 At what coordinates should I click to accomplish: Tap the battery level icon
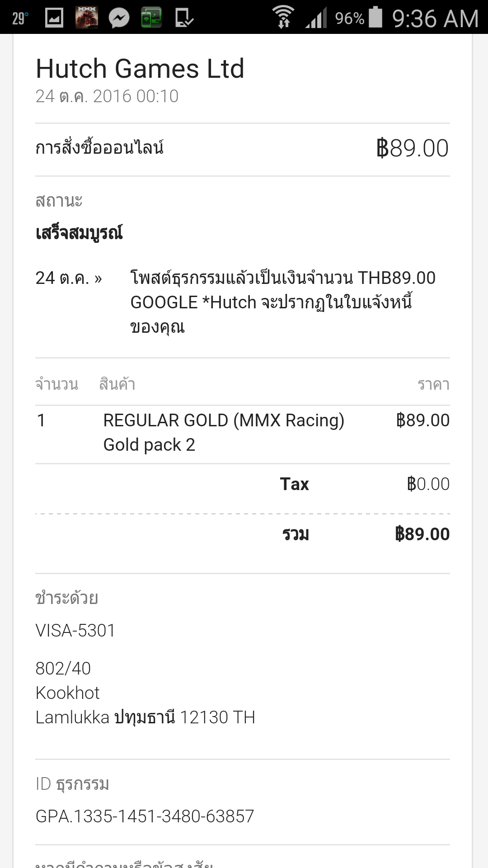(x=375, y=17)
